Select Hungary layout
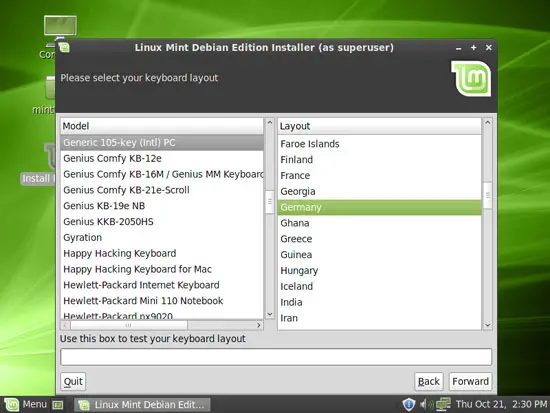 [x=380, y=271]
